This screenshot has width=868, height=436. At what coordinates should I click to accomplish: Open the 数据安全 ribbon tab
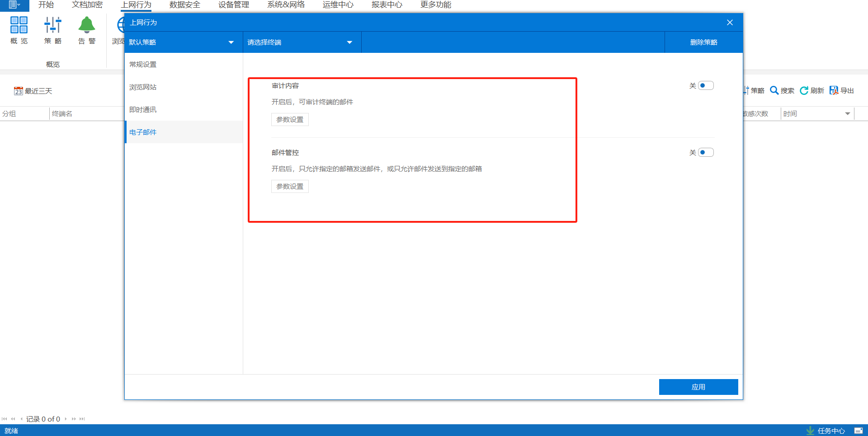pyautogui.click(x=185, y=5)
